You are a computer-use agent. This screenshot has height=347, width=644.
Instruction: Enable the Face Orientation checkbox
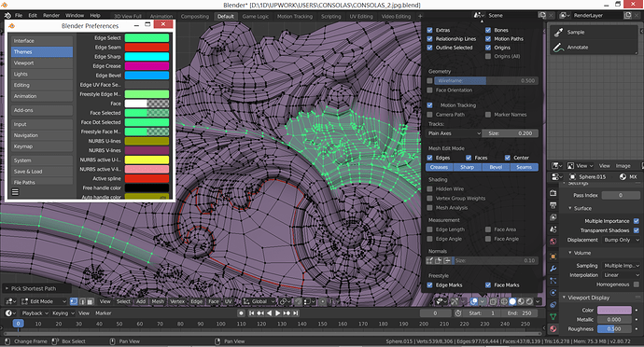(x=429, y=90)
